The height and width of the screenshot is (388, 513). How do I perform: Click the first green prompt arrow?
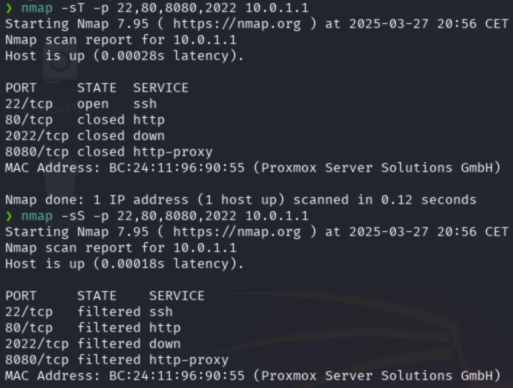tap(9, 8)
